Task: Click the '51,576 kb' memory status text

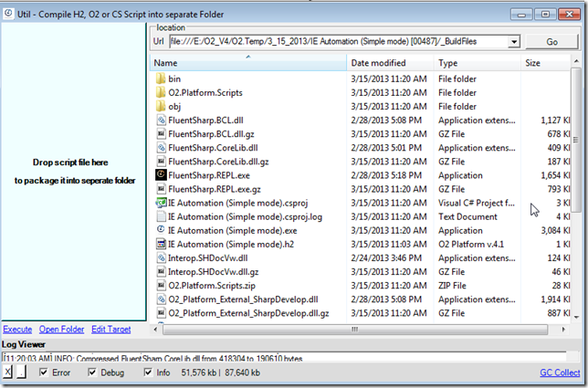Action: [199, 372]
